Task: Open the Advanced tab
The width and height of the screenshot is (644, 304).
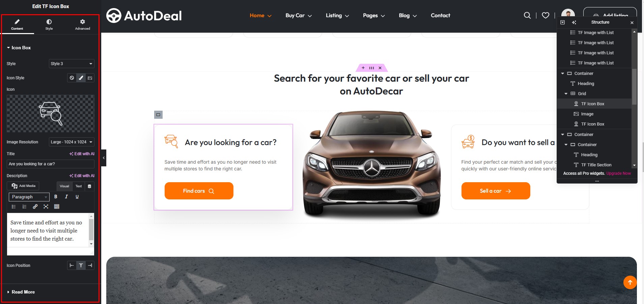Action: (83, 25)
